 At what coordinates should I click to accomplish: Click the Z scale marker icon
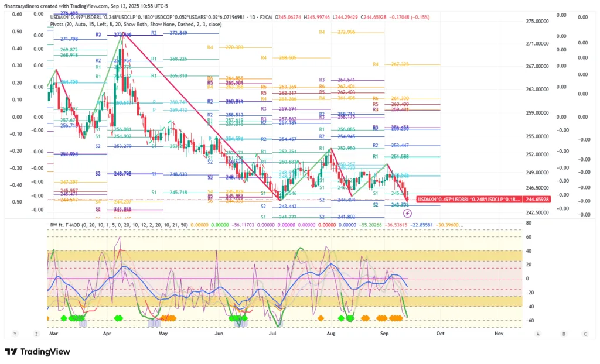[x=36, y=334]
